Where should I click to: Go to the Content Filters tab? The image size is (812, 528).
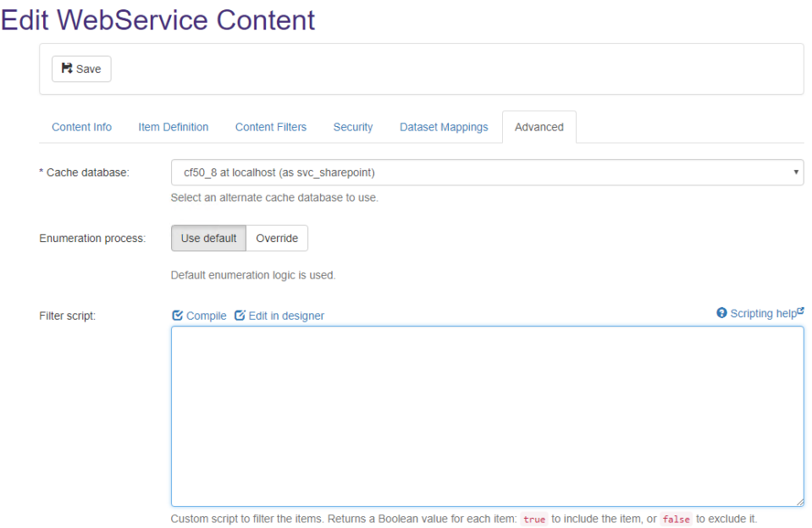coord(271,127)
